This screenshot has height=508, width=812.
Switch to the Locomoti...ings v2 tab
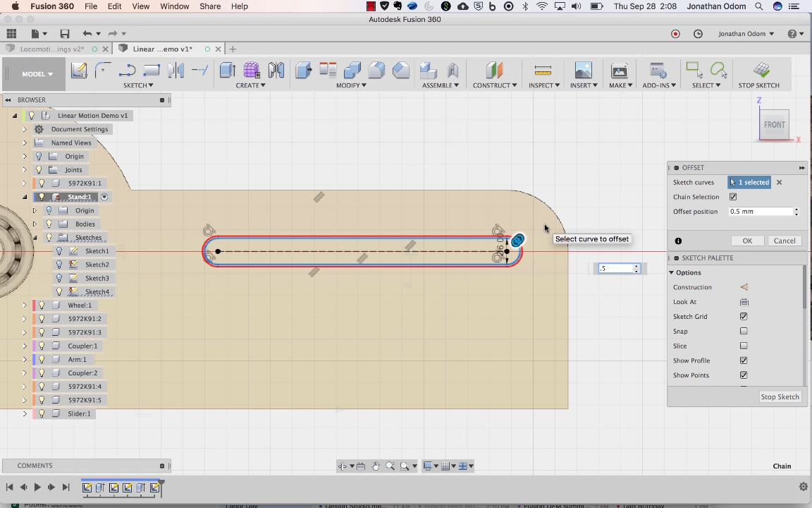tap(52, 49)
